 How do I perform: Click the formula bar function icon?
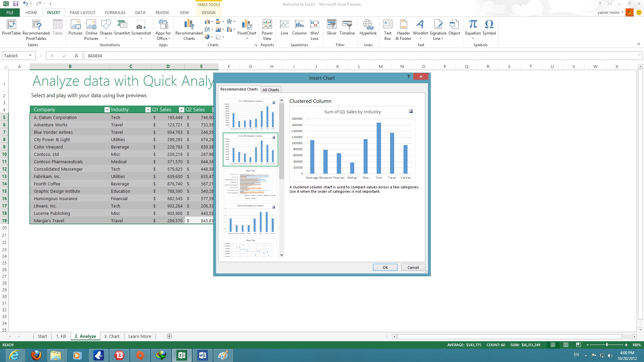pos(76,56)
